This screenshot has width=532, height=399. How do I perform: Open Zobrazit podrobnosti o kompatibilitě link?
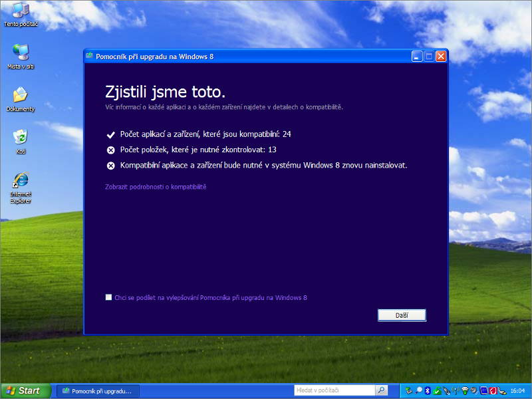(x=156, y=187)
